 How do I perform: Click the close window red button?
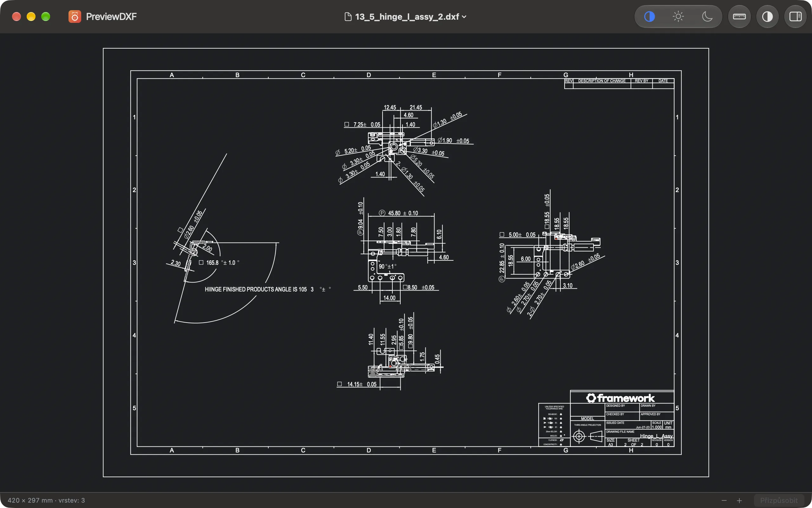pyautogui.click(x=16, y=17)
